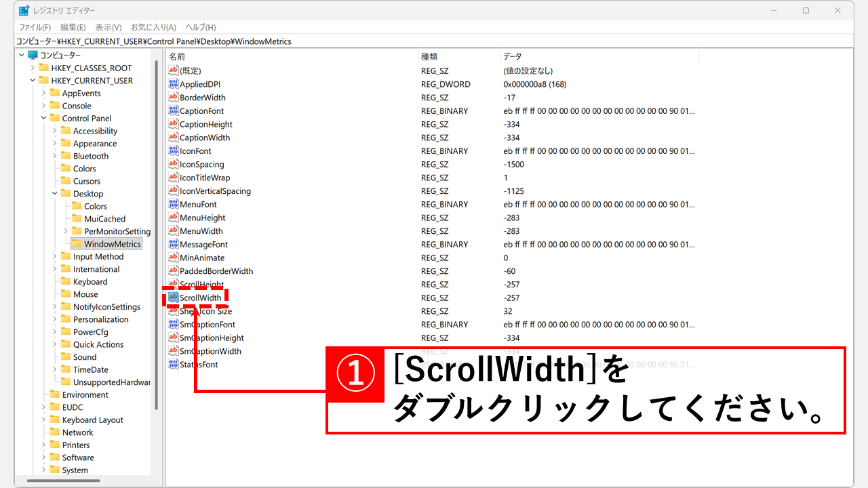The image size is (868, 488).
Task: Collapse the Desktop key
Action: tap(55, 194)
